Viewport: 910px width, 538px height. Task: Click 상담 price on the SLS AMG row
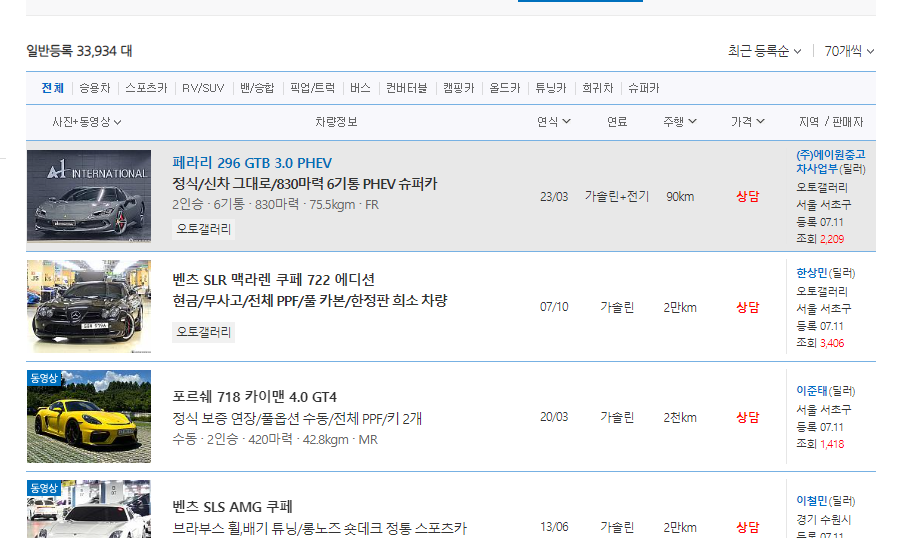pos(748,527)
